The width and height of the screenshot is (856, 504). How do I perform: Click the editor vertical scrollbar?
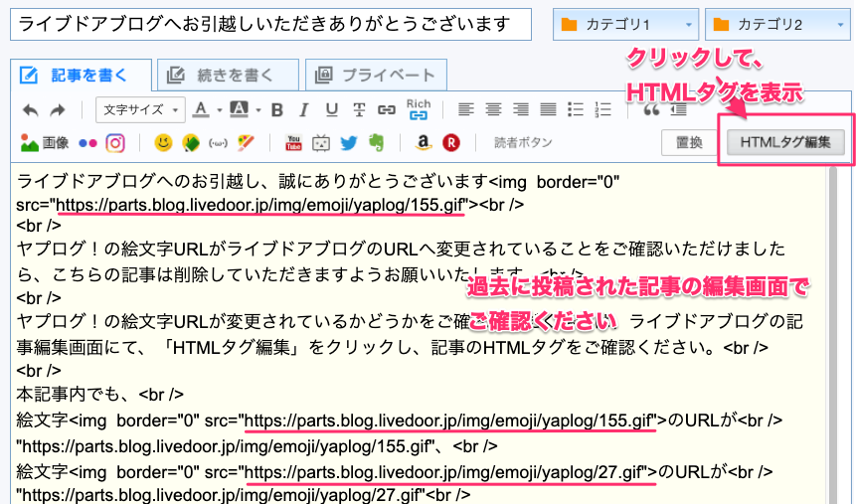[832, 334]
